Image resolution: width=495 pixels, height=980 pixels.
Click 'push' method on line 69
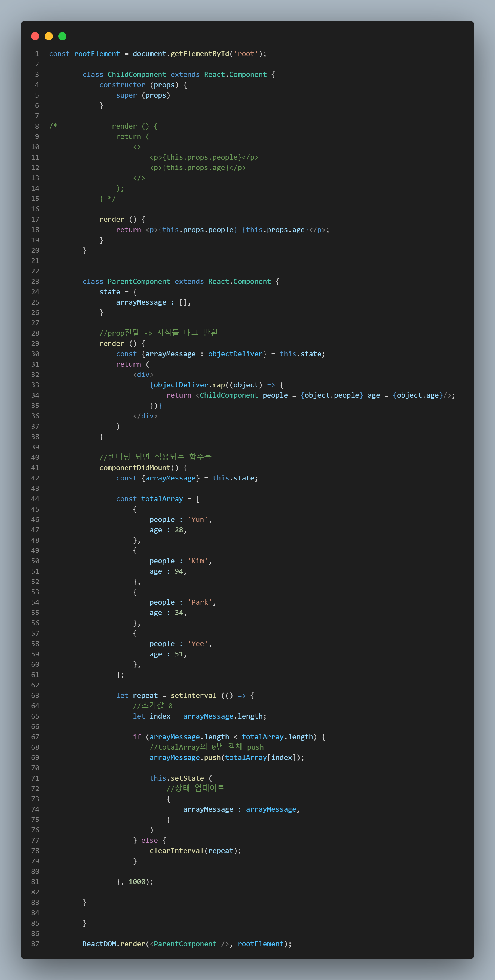[212, 758]
